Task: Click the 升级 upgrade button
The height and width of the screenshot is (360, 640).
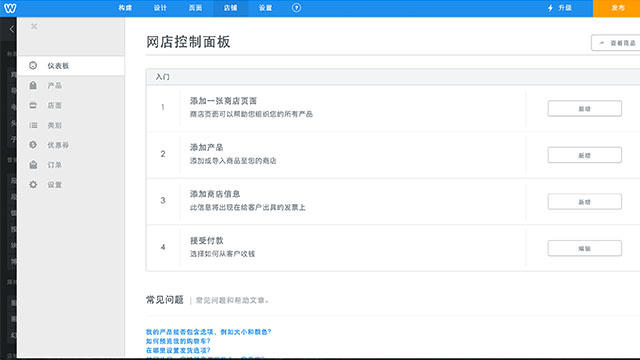Action: point(560,8)
